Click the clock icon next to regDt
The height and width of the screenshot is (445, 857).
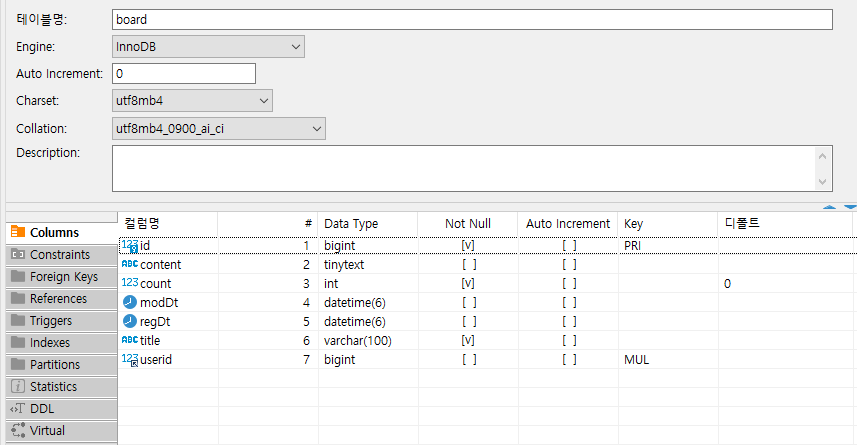pyautogui.click(x=130, y=321)
